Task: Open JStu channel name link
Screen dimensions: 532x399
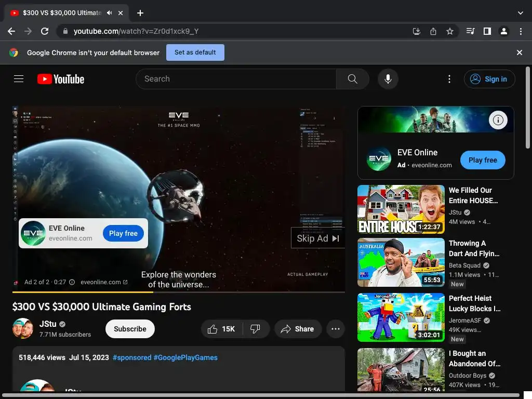Action: (48, 324)
